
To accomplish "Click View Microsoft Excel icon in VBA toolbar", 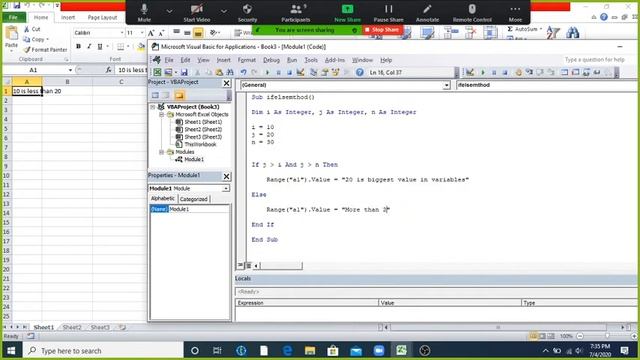I will point(157,72).
